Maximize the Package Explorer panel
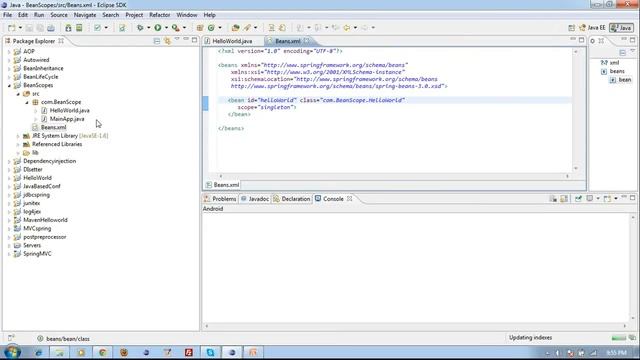This screenshot has height=360, width=640. click(x=195, y=40)
